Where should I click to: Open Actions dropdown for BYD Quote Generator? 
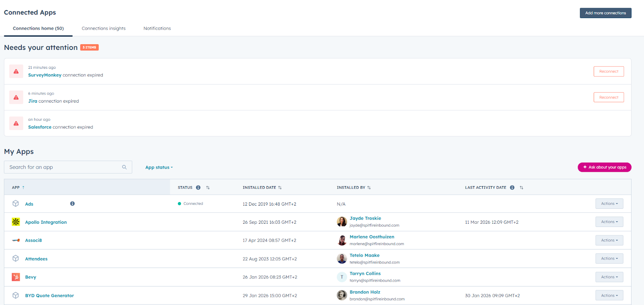tap(609, 295)
